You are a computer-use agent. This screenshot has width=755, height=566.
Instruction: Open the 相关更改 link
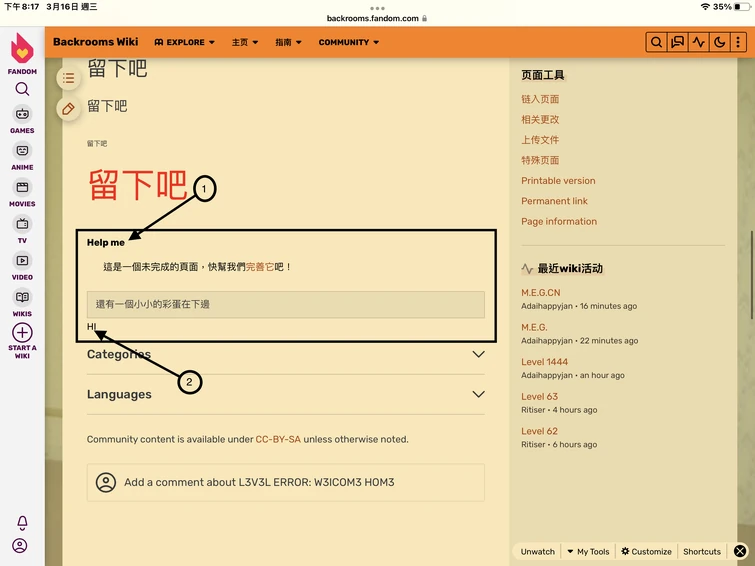540,119
